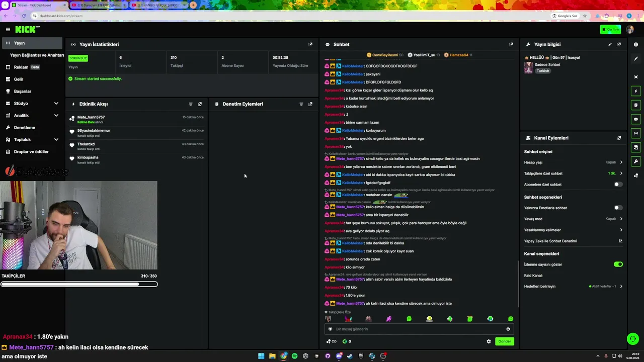Image resolution: width=644 pixels, height=362 pixels.
Task: Pop out the Yayın bilgisi panel
Action: (x=619, y=44)
